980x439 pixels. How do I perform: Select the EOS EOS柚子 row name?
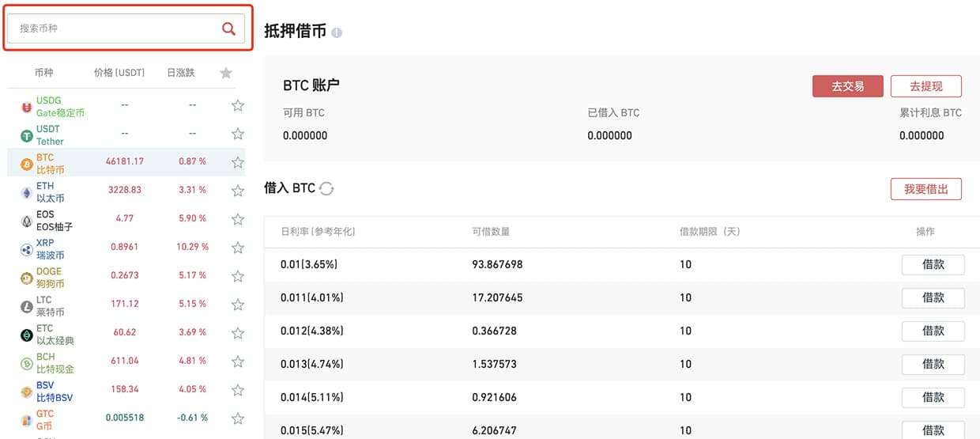pos(55,221)
